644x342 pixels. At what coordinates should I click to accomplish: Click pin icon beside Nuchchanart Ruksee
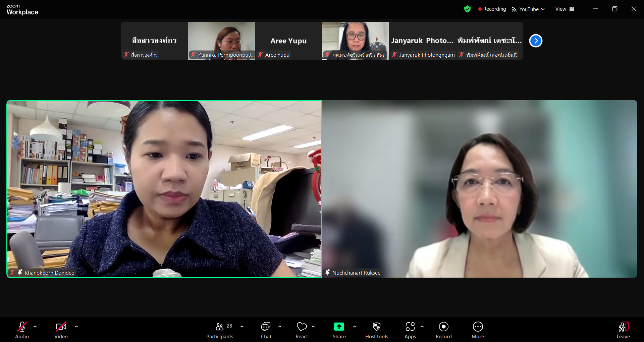(x=327, y=273)
